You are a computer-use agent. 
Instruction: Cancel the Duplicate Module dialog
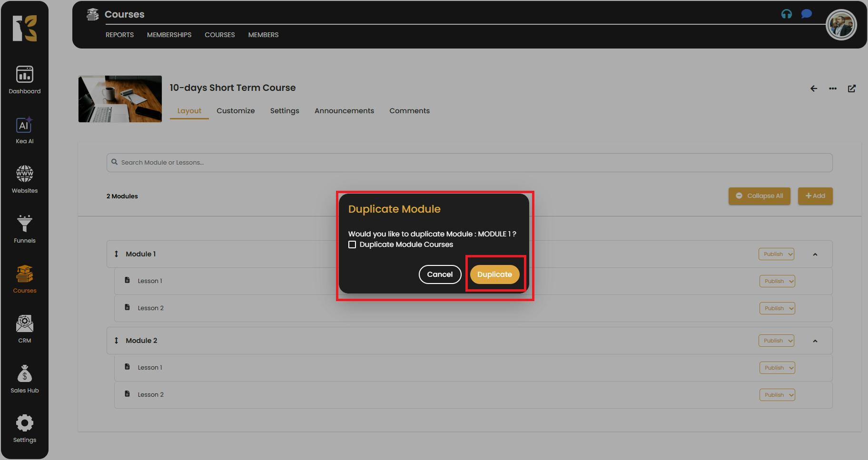440,274
